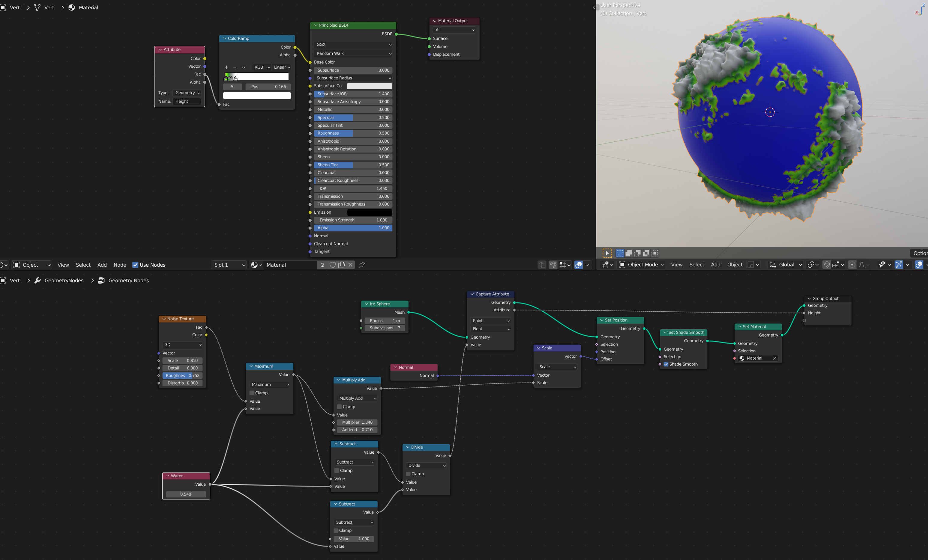This screenshot has width=928, height=560.
Task: Click the fake user shield icon for Material
Action: 333,265
